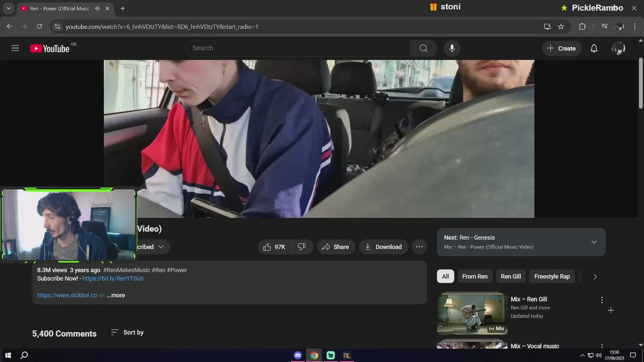Select the From Ren filter chip

[475, 277]
